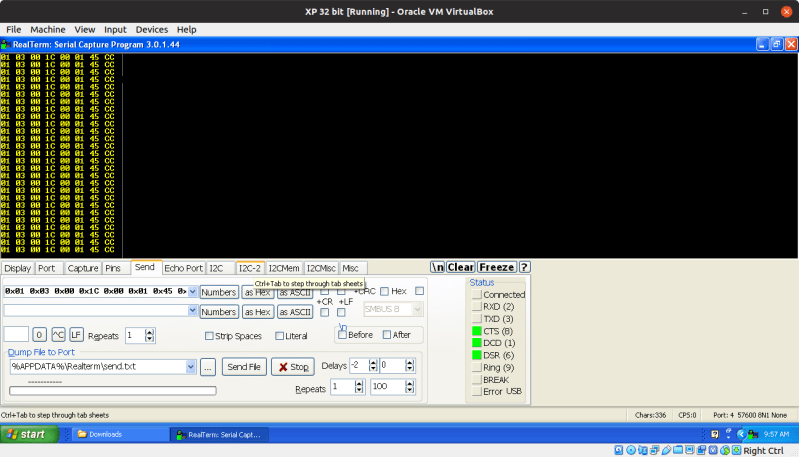Enable the Strip Spaces checkbox
The image size is (799, 457).
click(x=209, y=336)
